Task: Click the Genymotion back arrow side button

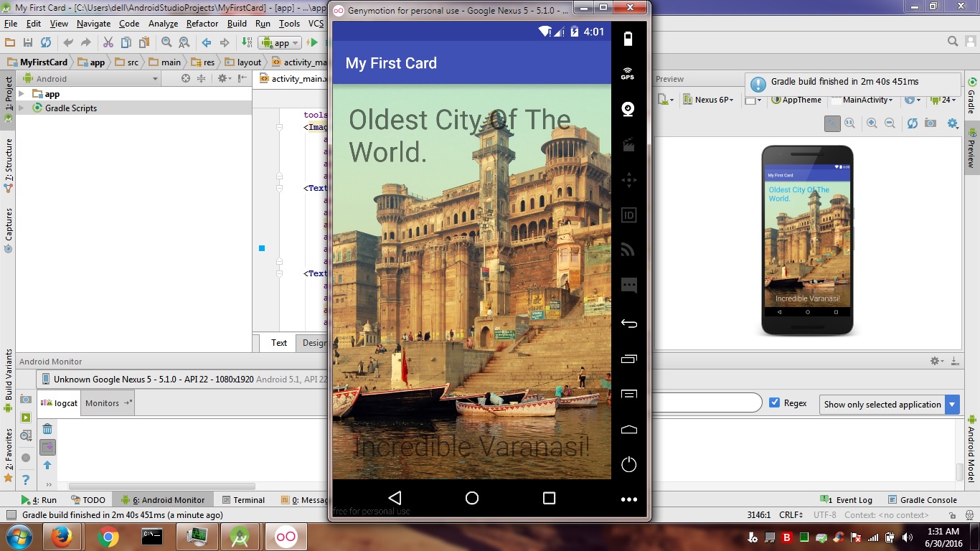Action: [628, 324]
